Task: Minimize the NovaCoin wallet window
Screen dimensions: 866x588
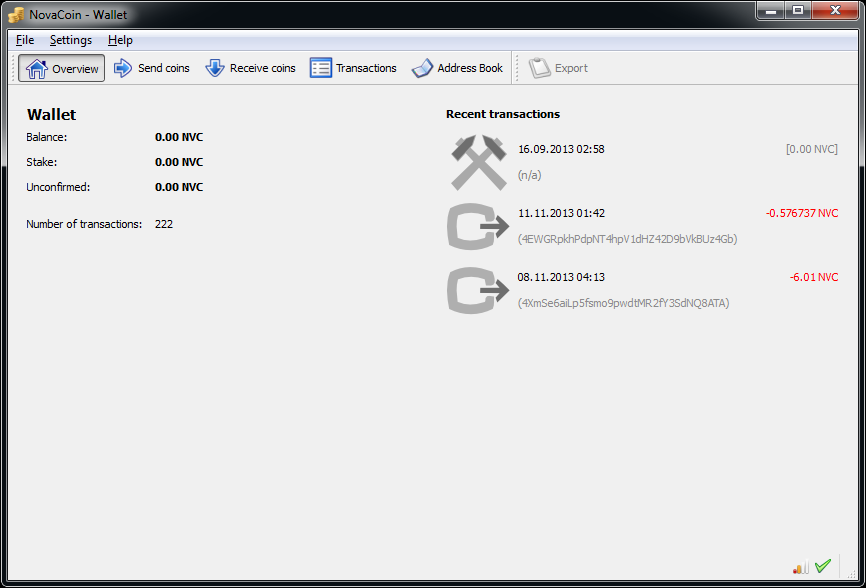Action: point(770,10)
